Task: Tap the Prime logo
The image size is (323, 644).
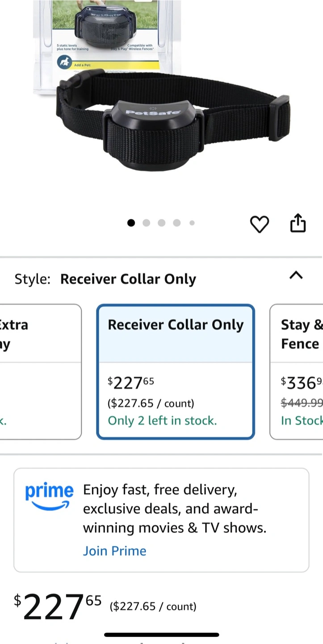Action: tap(49, 496)
